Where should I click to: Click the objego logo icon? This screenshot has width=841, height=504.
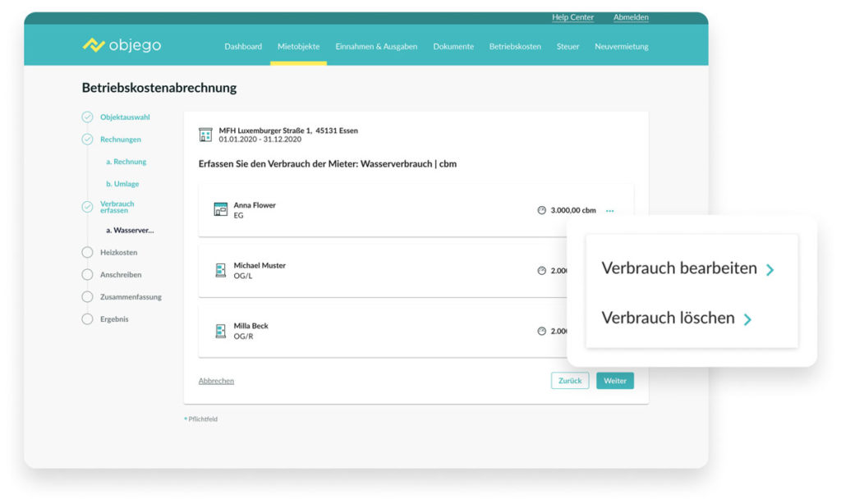94,46
